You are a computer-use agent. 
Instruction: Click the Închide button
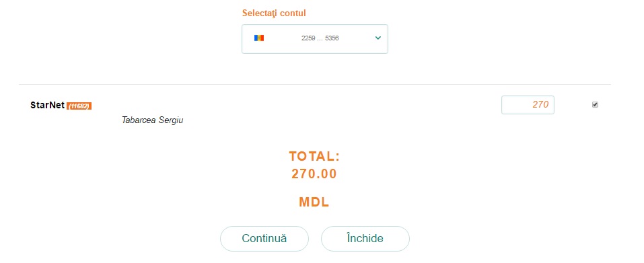(x=365, y=239)
